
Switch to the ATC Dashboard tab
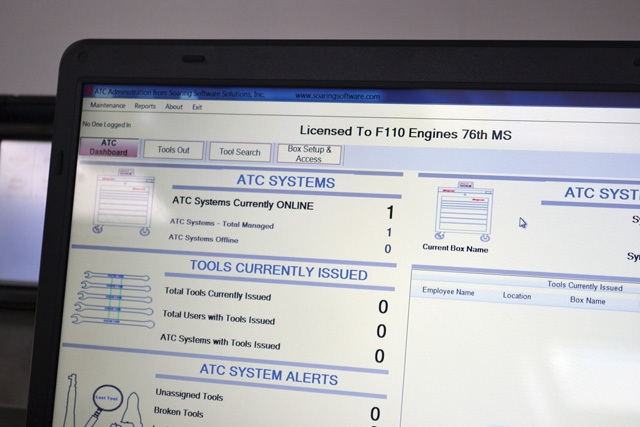coord(109,149)
